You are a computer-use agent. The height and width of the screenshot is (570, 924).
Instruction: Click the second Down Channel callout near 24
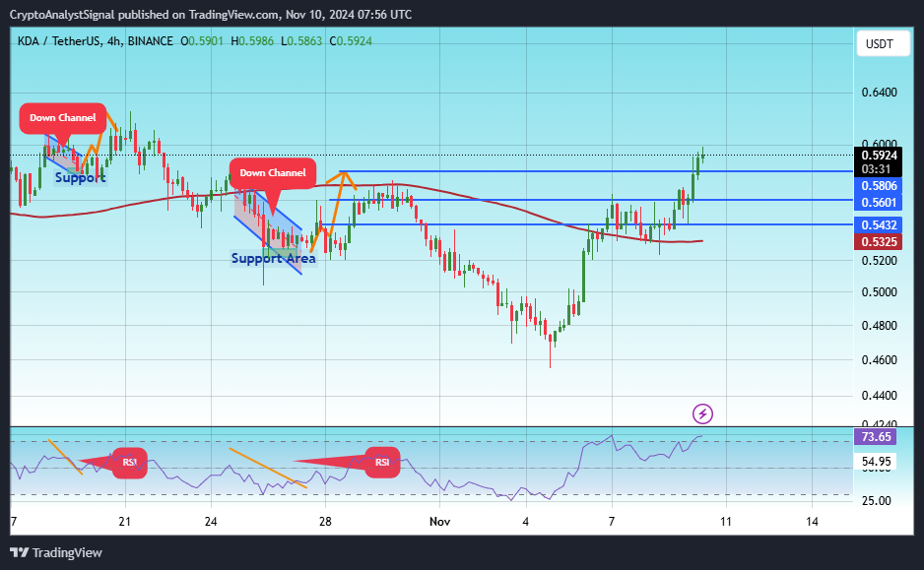tap(272, 173)
